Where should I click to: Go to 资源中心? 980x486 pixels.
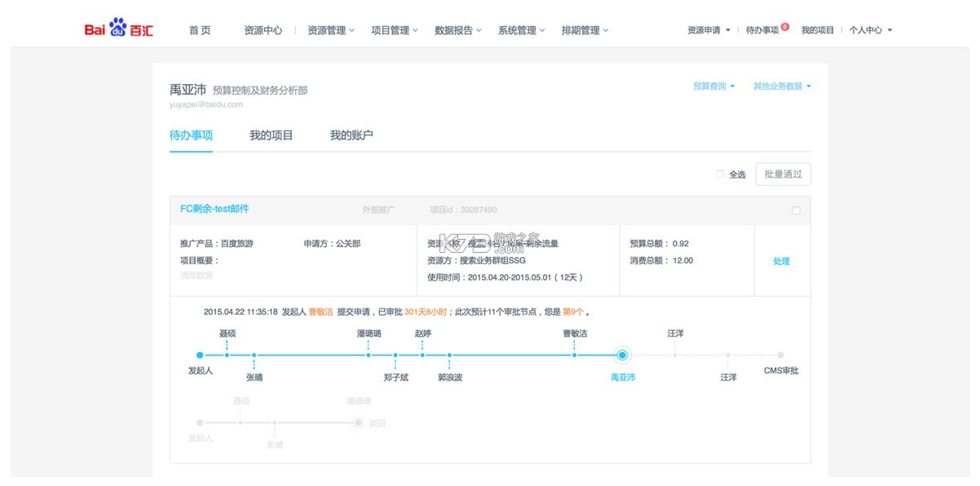pos(263,30)
